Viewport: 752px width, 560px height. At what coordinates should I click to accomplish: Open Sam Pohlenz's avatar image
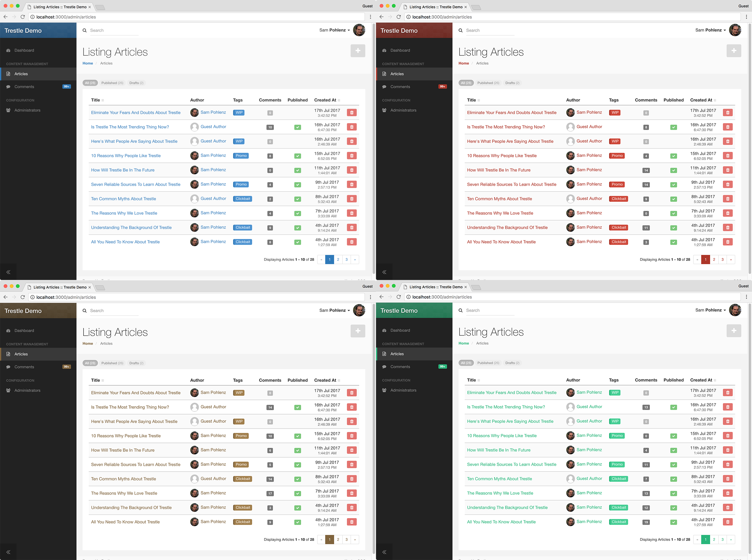click(x=359, y=30)
